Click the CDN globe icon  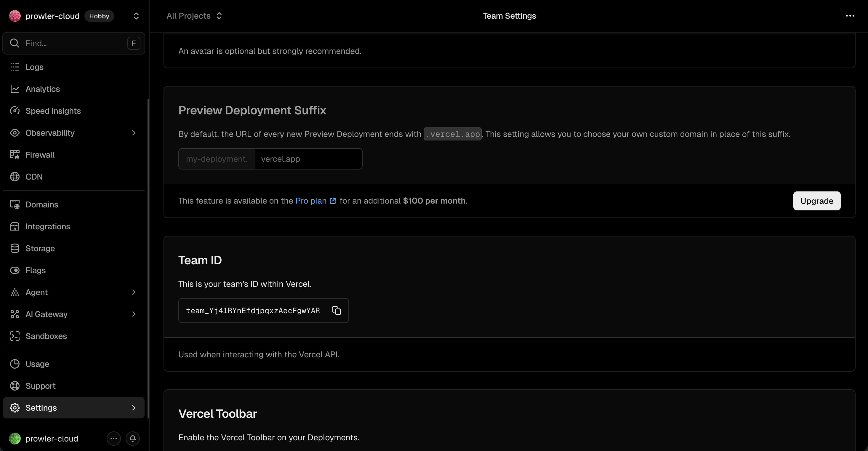pos(15,177)
